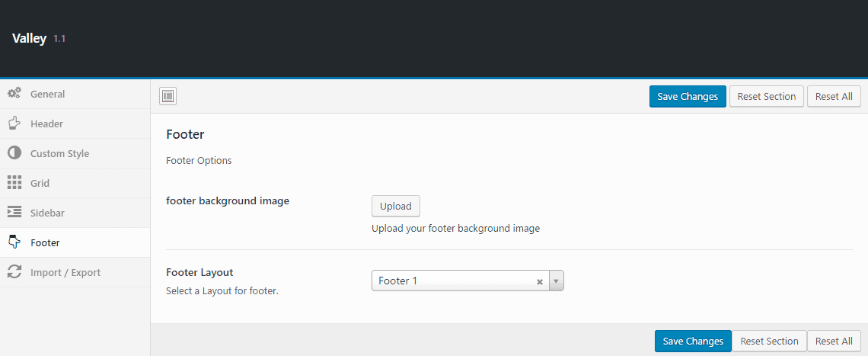Click bottom Reset Section button
This screenshot has width=868, height=356.
coord(770,341)
